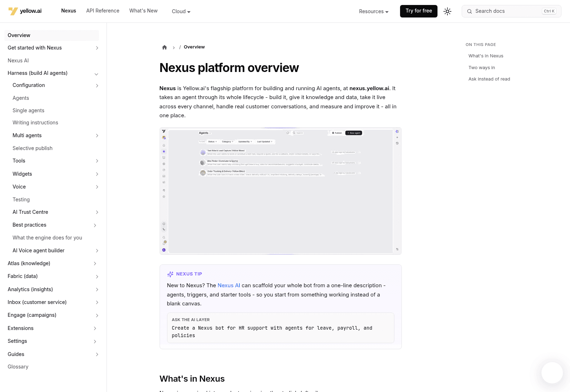Open Nexus AI sidebar item
This screenshot has height=392, width=570.
click(18, 61)
